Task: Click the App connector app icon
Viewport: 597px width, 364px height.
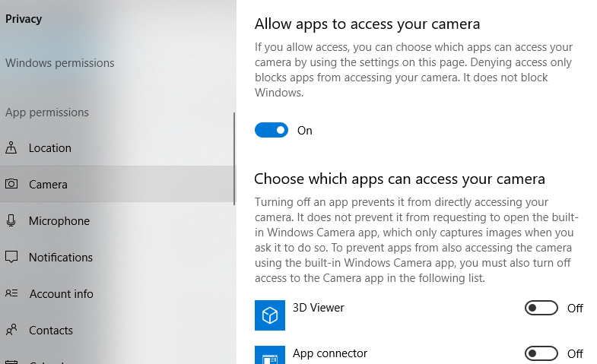Action: 270,355
